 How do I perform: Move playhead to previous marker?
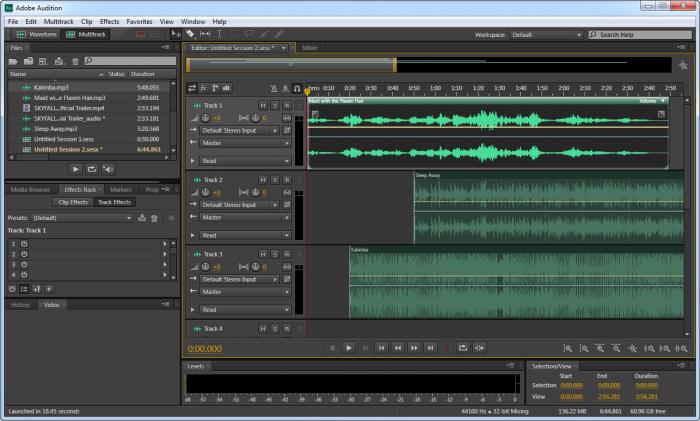[381, 348]
